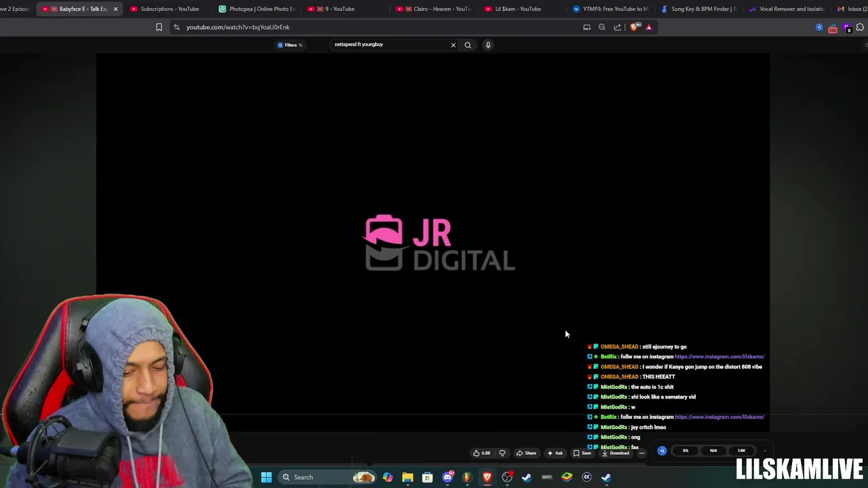Open the search Filters option
This screenshot has height=488, width=868.
pos(290,45)
